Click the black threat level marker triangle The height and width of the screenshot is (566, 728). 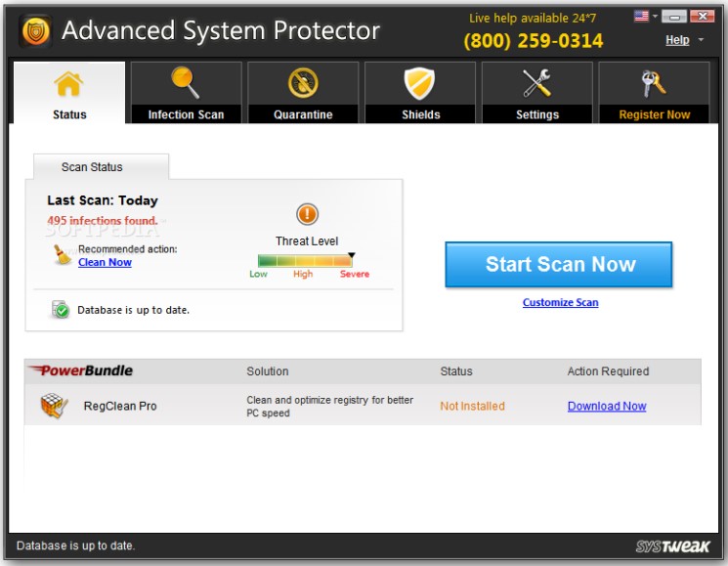pyautogui.click(x=352, y=255)
